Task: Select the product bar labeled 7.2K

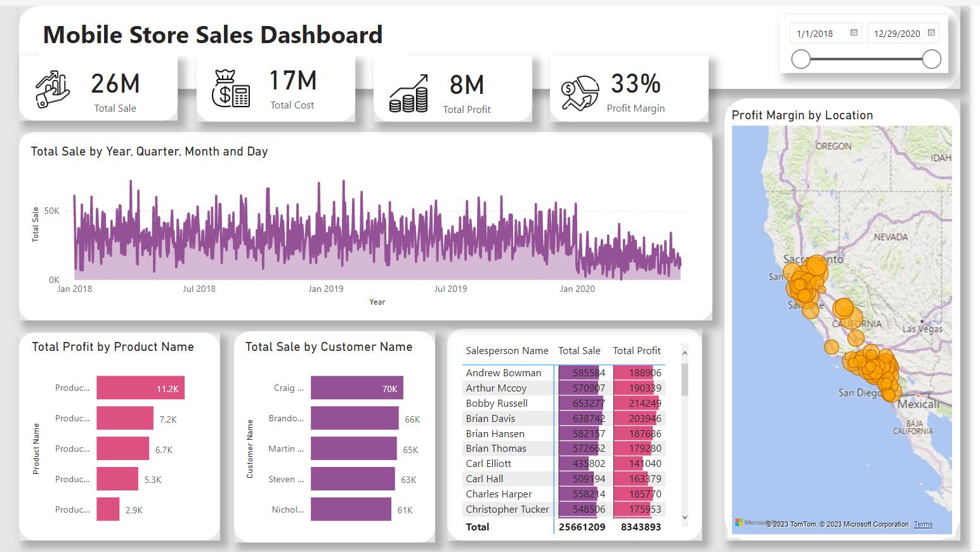Action: coord(125,418)
